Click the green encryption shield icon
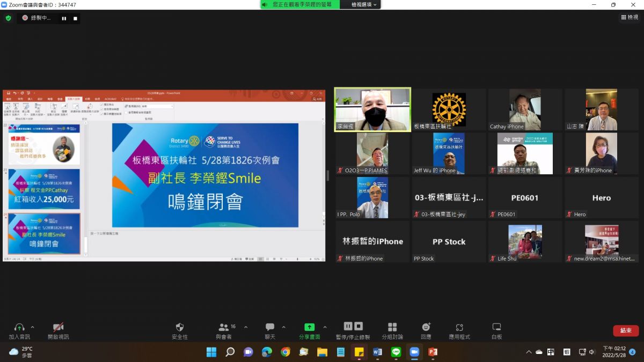The width and height of the screenshot is (644, 362). (8, 18)
